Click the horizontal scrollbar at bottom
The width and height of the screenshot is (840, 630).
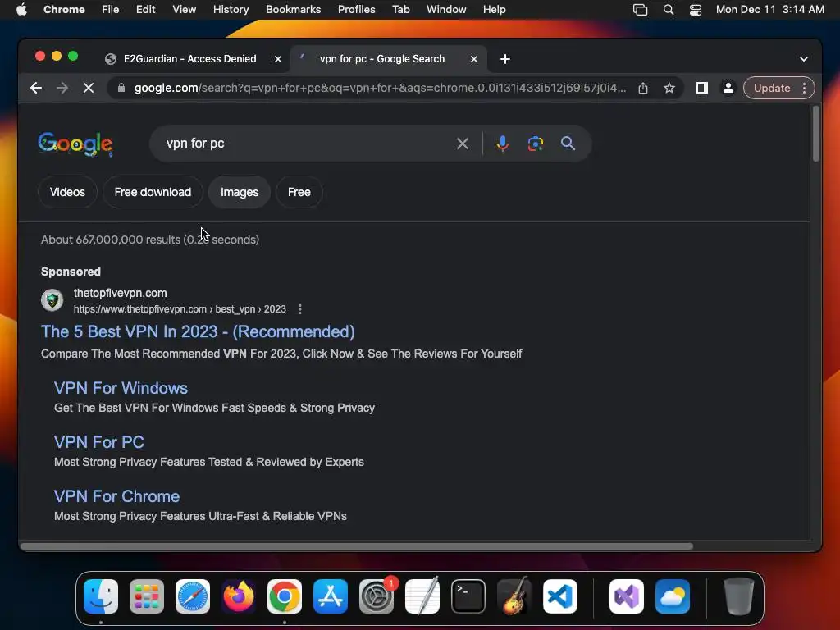pyautogui.click(x=357, y=546)
